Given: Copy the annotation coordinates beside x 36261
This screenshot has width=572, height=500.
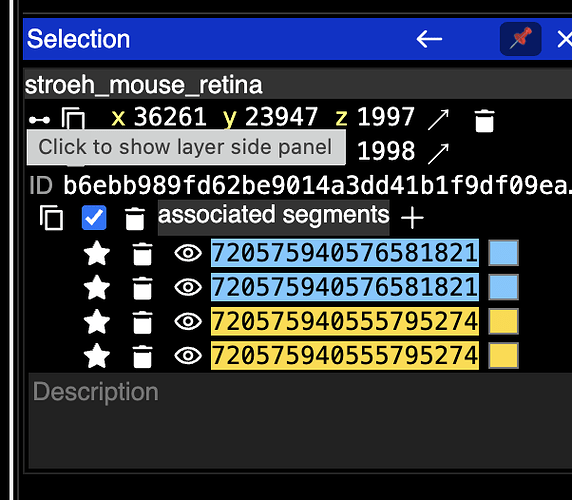Looking at the screenshot, I should point(73,119).
